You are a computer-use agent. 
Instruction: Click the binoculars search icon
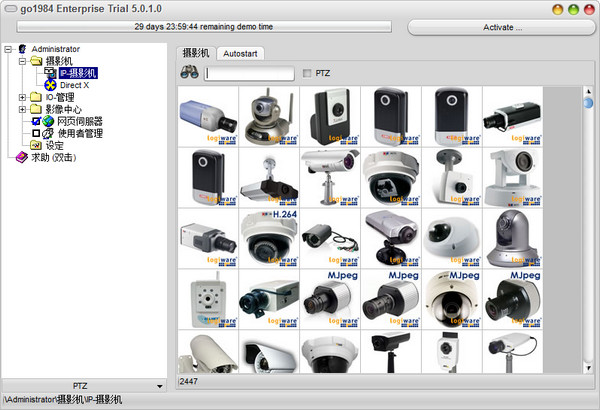pos(189,72)
